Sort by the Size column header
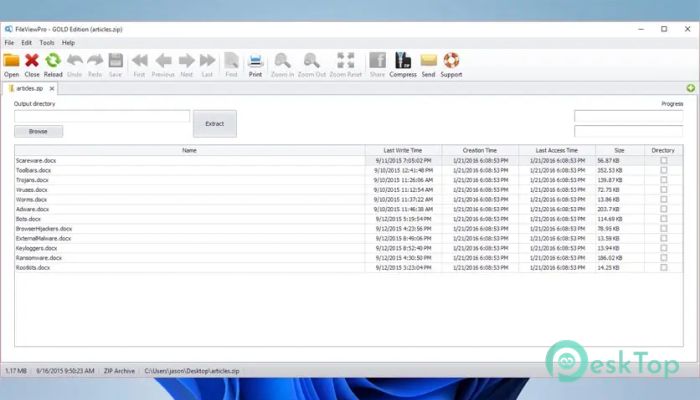700x400 pixels. (619, 150)
